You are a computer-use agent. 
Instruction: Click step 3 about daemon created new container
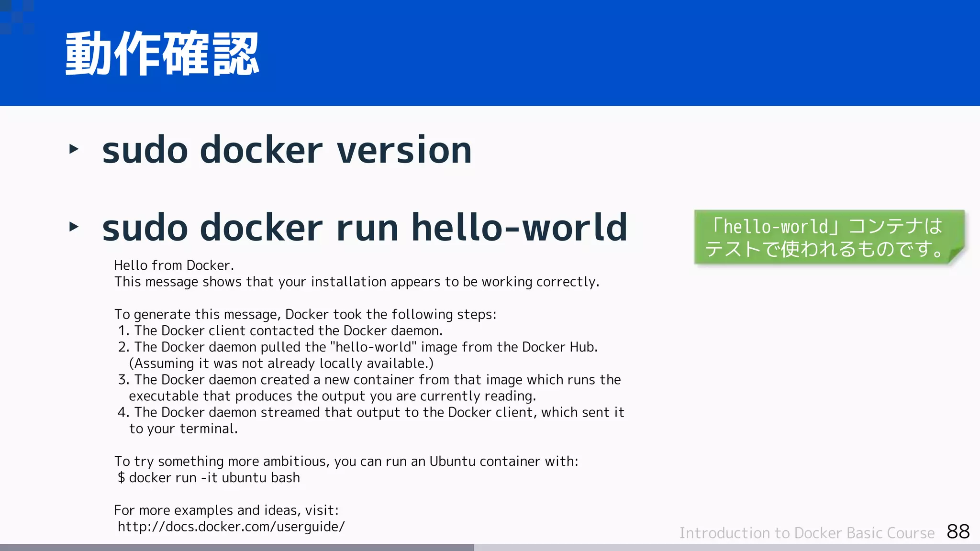pos(369,380)
